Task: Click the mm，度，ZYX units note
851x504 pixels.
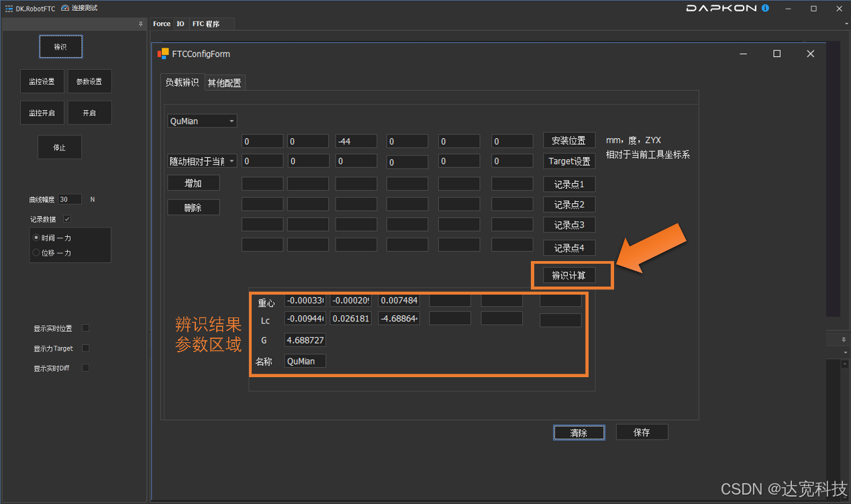Action: (x=634, y=140)
